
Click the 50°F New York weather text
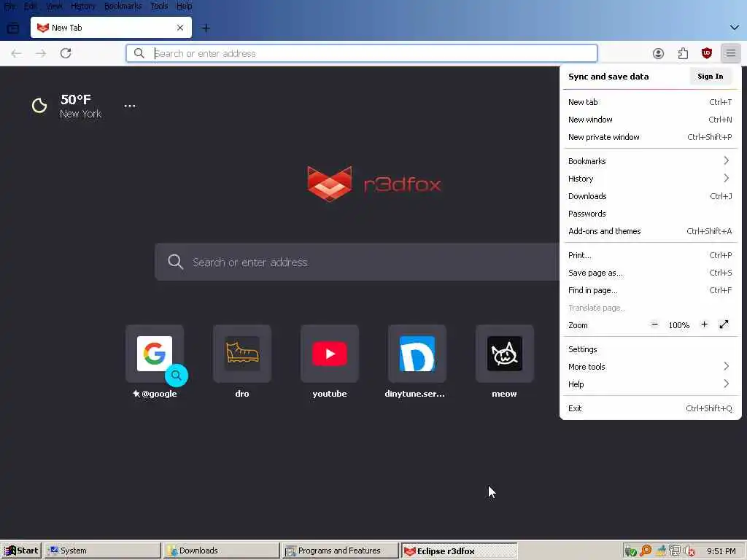click(80, 106)
